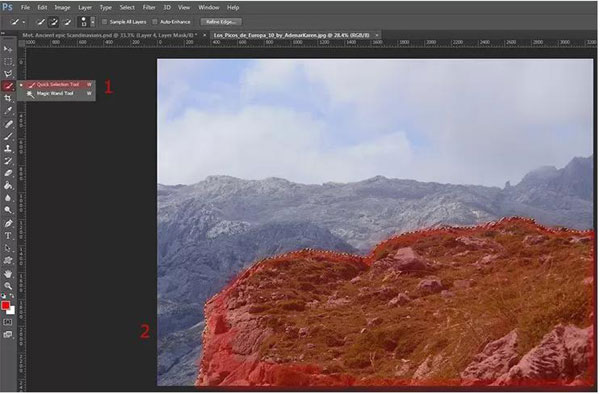Open the 3D menu
This screenshot has height=394, width=600.
[x=167, y=7]
